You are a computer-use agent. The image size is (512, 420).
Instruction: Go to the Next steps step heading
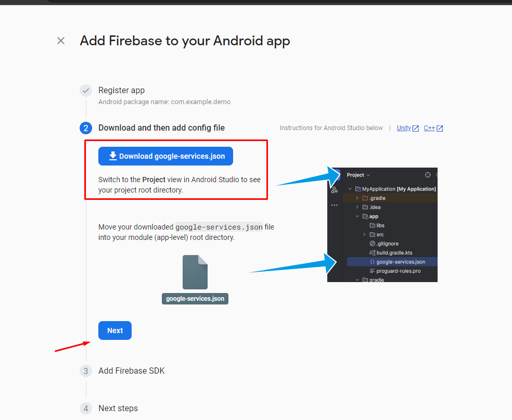[118, 409]
